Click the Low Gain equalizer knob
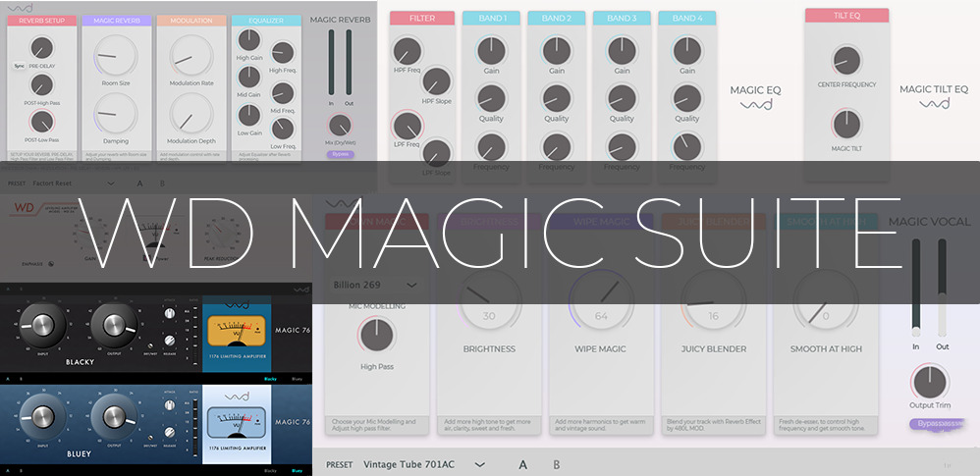 click(248, 116)
